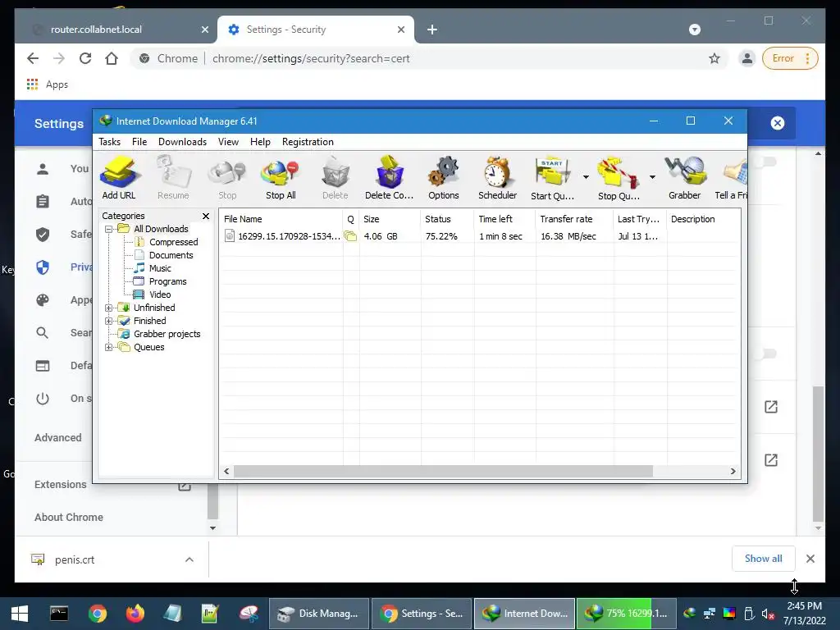This screenshot has height=630, width=840.
Task: Click Chrome home icon
Action: (112, 58)
